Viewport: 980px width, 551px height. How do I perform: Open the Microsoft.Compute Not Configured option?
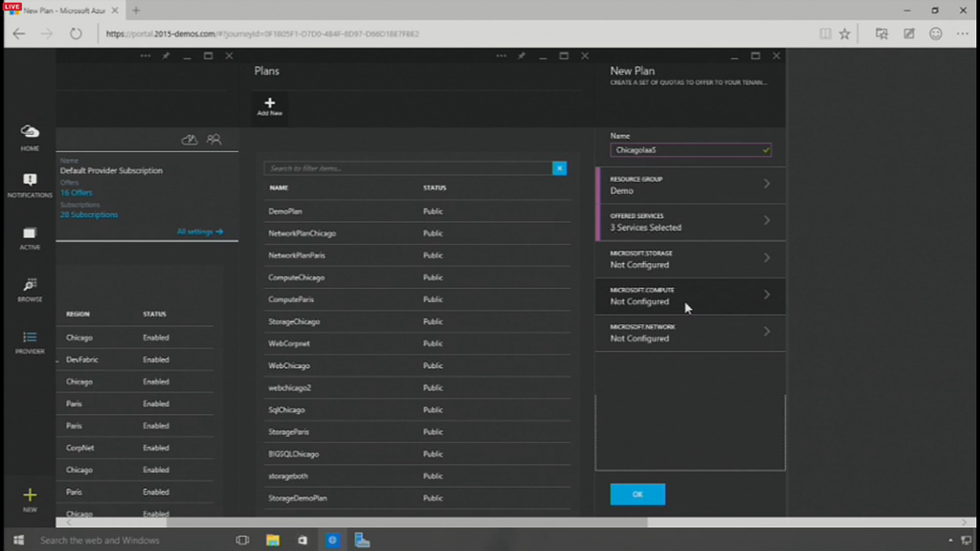[x=690, y=296]
